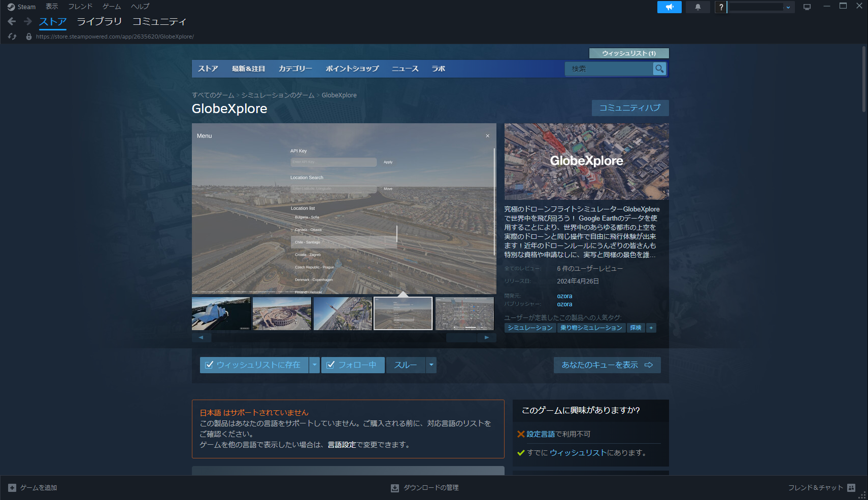
Task: Open フレンド&チャット via the bottom-right icon
Action: click(852, 487)
